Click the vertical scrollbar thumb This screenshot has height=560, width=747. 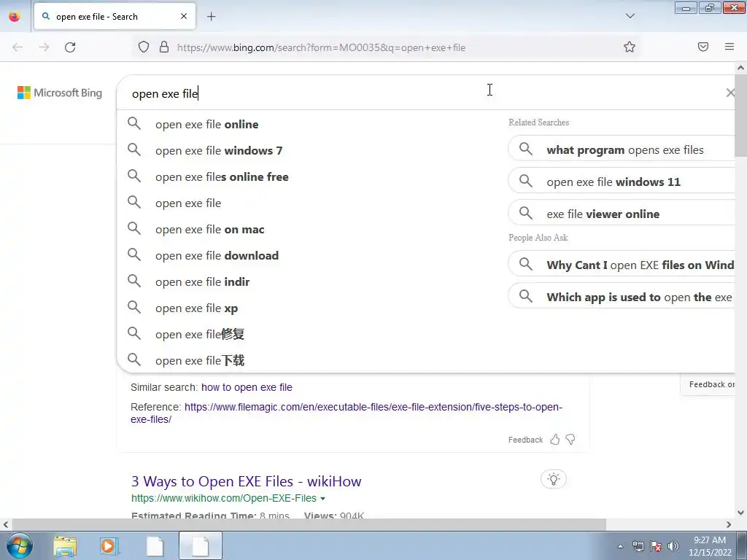tap(740, 115)
